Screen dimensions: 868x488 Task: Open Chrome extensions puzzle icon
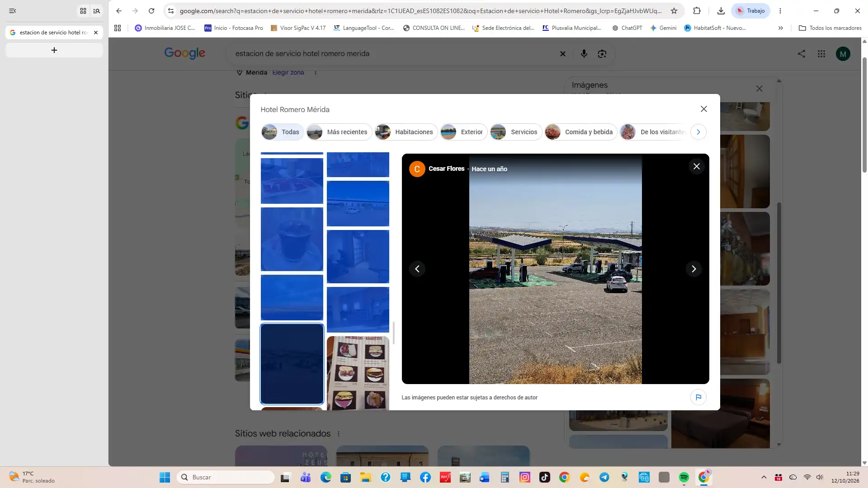point(697,11)
